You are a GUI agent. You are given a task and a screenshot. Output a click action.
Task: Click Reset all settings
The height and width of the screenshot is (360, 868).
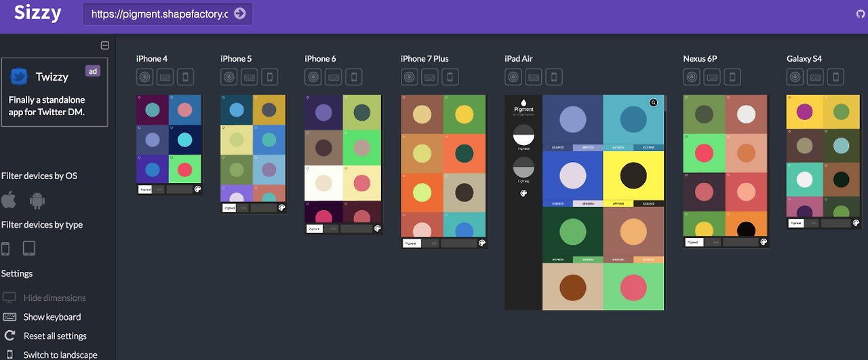(x=45, y=336)
